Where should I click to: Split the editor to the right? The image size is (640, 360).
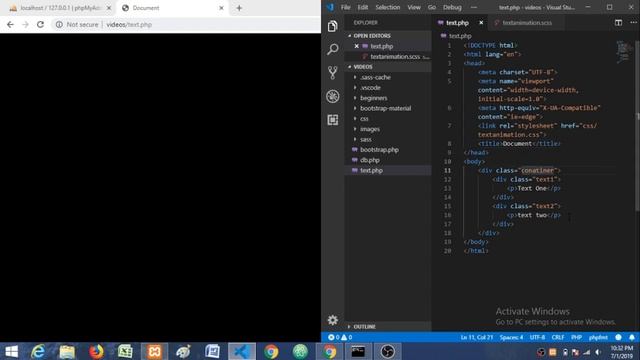click(x=618, y=23)
